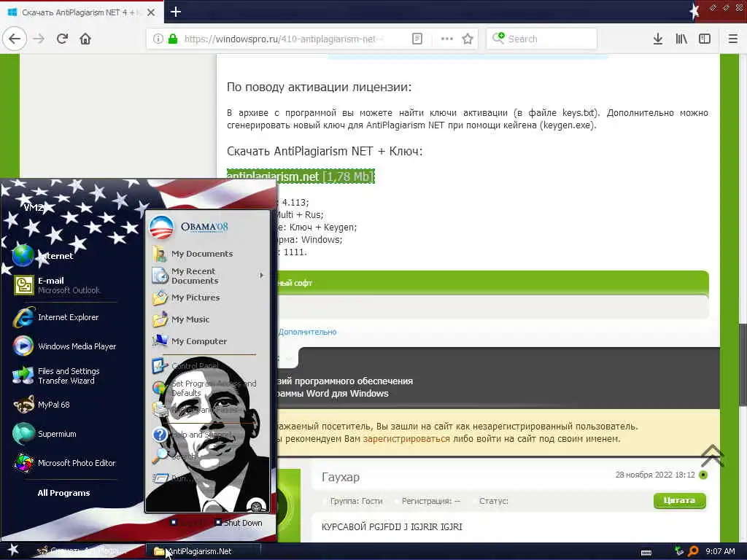Click the antiplagiarism.net [1,78 Mb] download link
Viewport: 747px width, 560px height.
301,176
